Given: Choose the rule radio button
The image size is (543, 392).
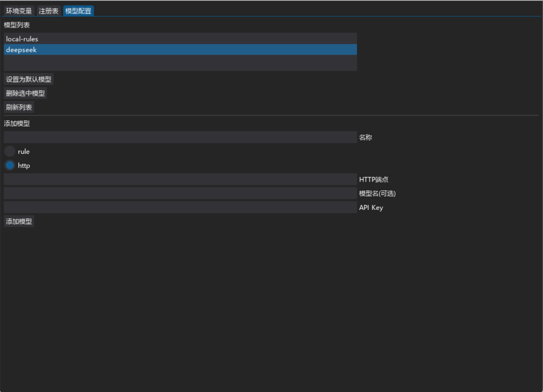Looking at the screenshot, I should pyautogui.click(x=9, y=152).
